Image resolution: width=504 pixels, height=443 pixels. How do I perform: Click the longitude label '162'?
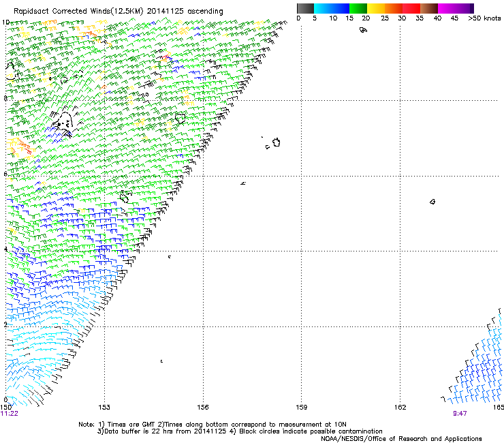pyautogui.click(x=400, y=408)
